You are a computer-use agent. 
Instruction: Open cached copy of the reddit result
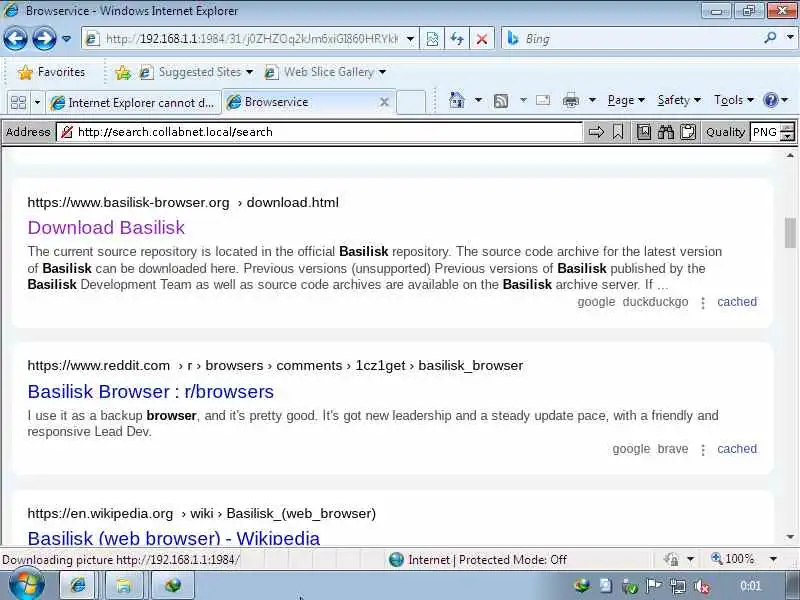pos(737,448)
